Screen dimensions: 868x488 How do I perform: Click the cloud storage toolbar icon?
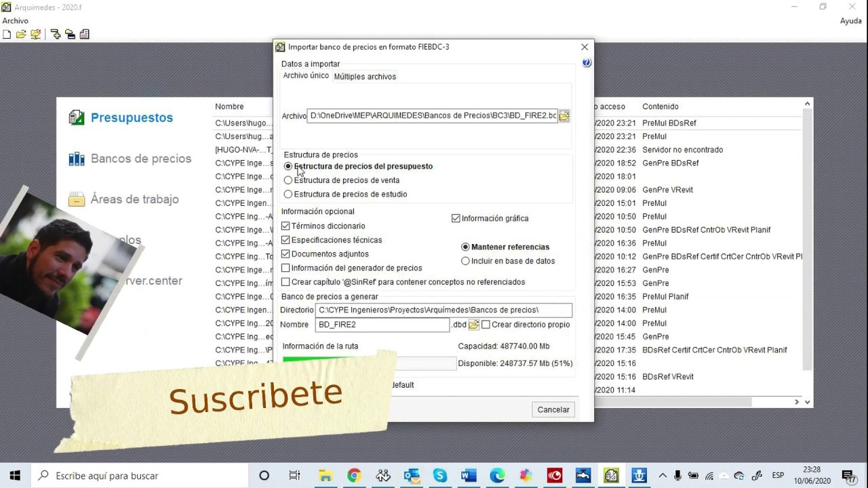click(70, 34)
